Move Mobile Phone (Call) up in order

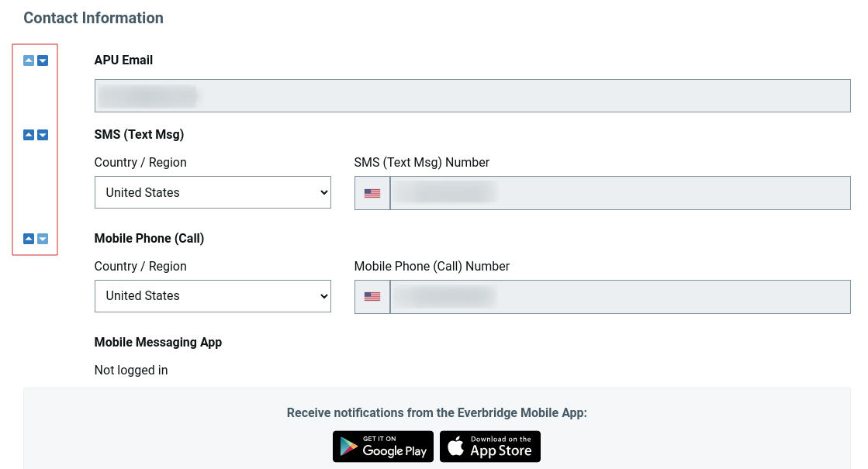(x=29, y=239)
